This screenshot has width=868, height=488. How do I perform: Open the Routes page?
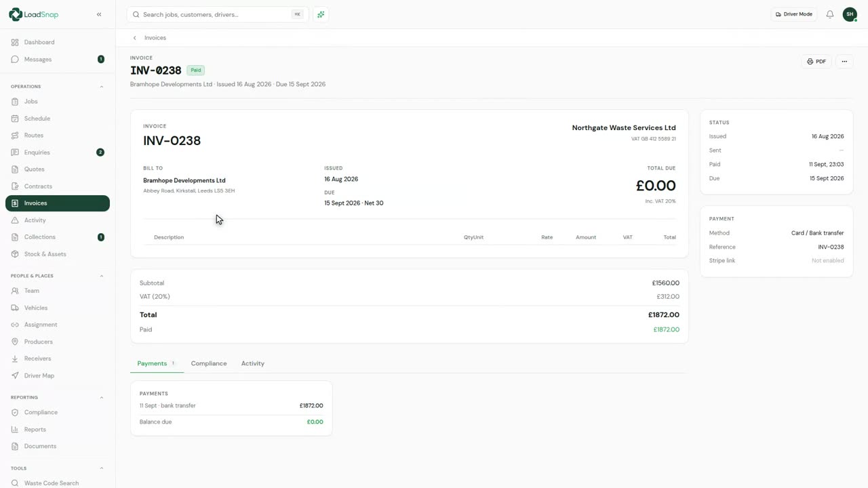[x=58, y=136]
